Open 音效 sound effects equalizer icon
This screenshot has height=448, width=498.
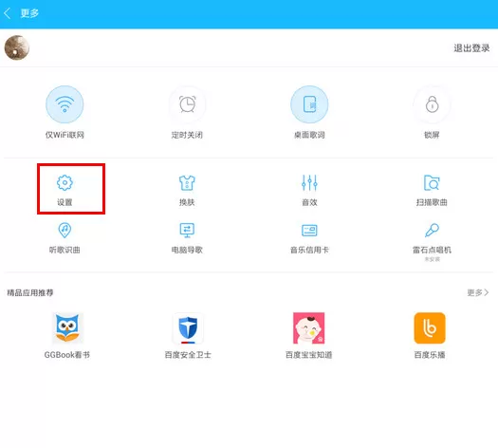pyautogui.click(x=309, y=182)
